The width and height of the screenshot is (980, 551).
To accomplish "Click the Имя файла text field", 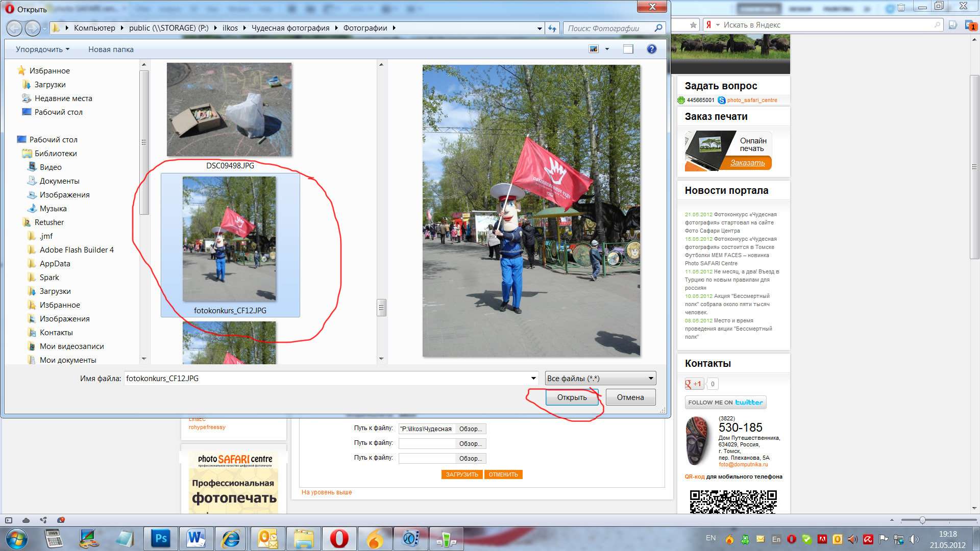I will tap(327, 379).
